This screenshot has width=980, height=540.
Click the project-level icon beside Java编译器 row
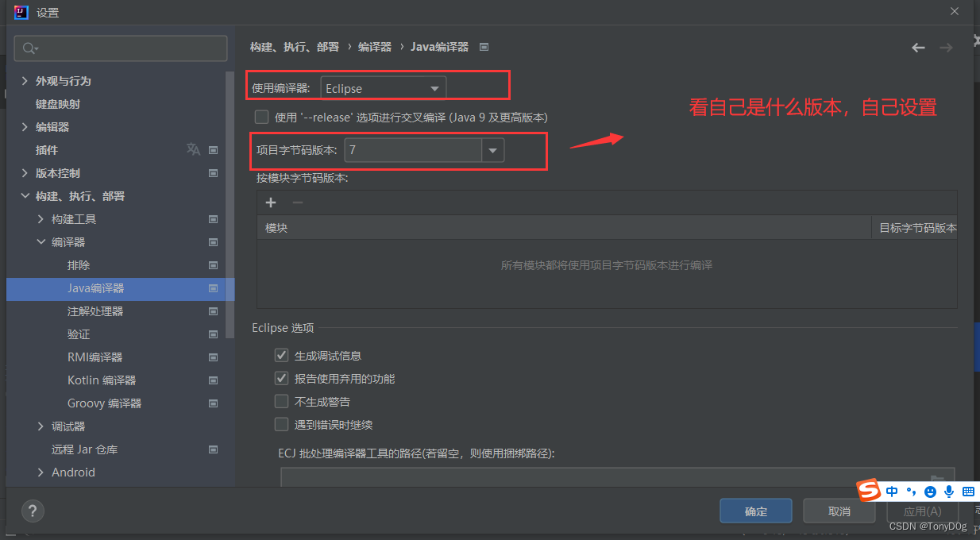[x=213, y=288]
